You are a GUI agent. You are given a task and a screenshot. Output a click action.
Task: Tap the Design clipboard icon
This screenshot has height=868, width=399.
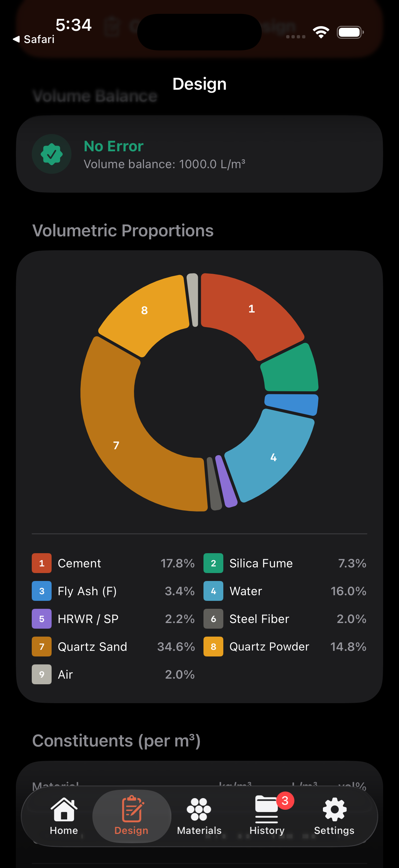pyautogui.click(x=132, y=809)
